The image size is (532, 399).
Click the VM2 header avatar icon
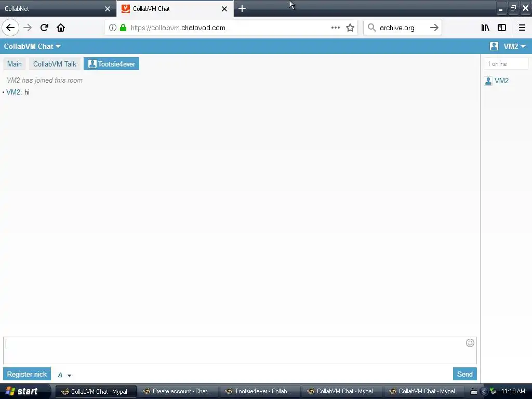point(494,46)
